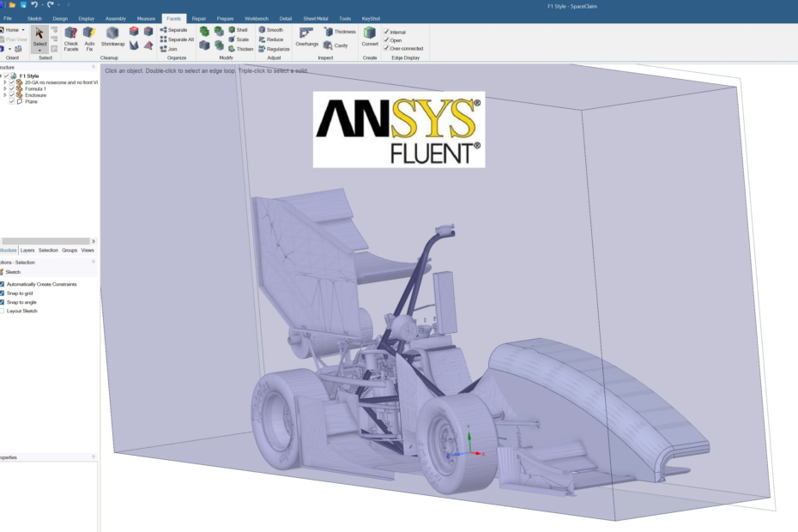Join facet bodies using the Join tool
The image size is (798, 532).
click(x=168, y=49)
